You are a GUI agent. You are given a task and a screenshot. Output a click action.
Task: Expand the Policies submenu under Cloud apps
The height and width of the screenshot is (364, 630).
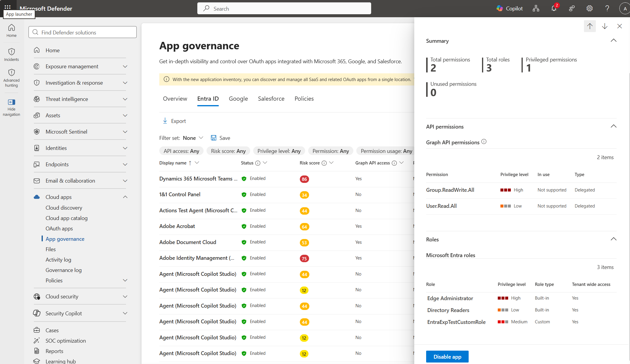[x=125, y=280]
